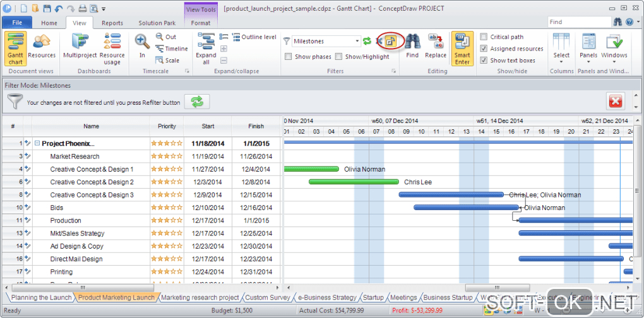Click the Outline level button

(x=254, y=37)
